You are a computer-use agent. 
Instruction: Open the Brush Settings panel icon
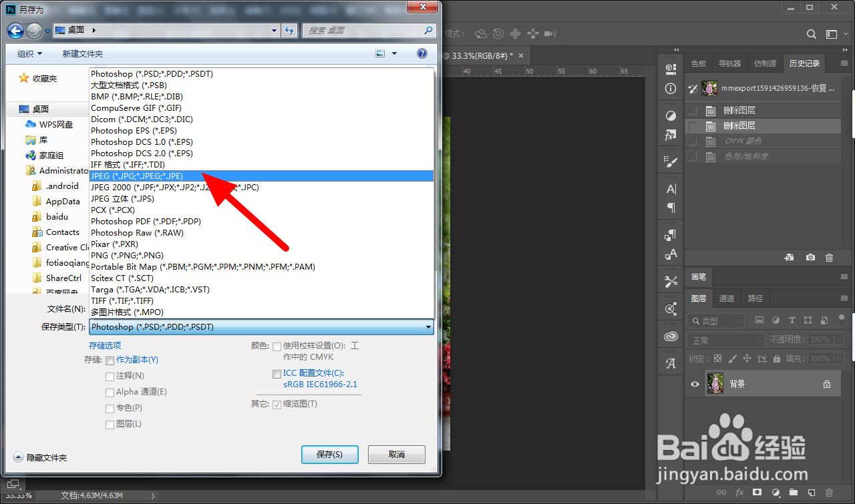coord(671,162)
